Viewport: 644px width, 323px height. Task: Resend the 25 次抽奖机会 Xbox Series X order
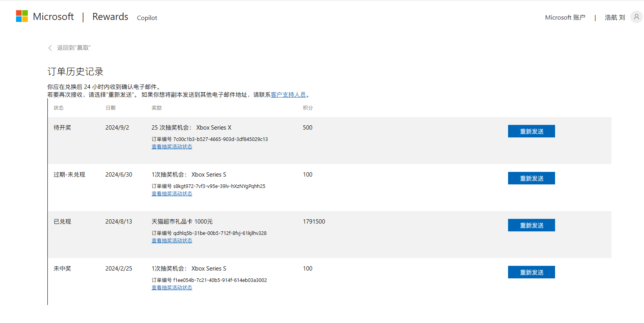click(531, 131)
